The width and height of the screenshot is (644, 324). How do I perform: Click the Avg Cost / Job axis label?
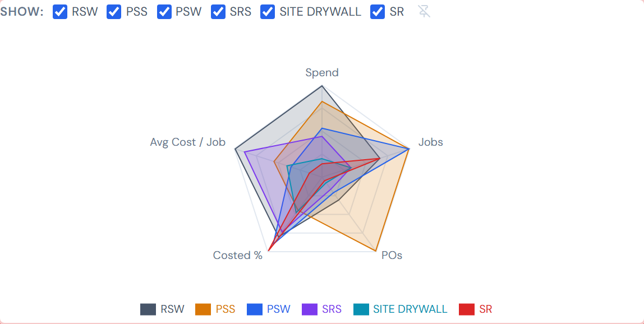(x=187, y=142)
